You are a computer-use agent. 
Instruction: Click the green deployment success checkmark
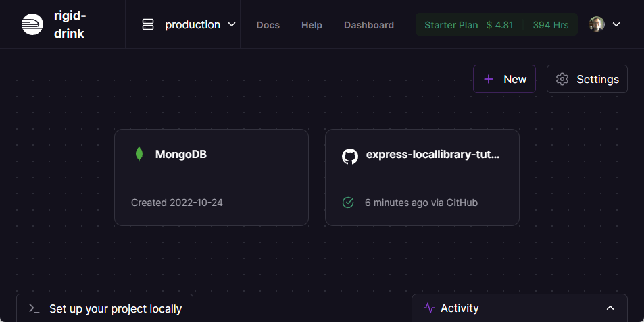tap(348, 203)
